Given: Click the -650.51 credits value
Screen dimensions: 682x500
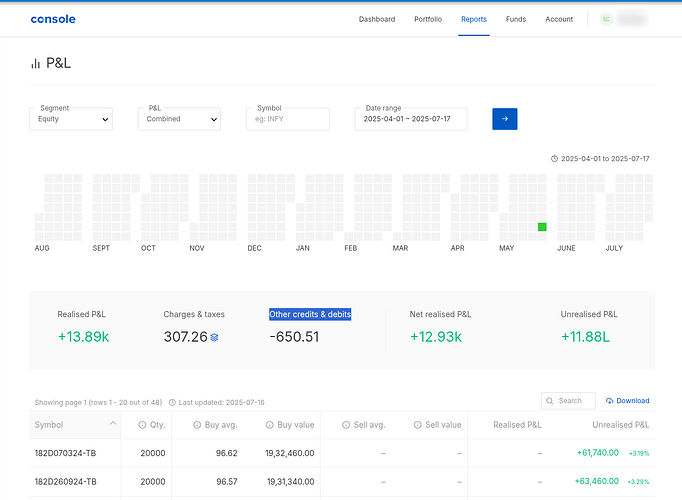Looking at the screenshot, I should pos(294,337).
